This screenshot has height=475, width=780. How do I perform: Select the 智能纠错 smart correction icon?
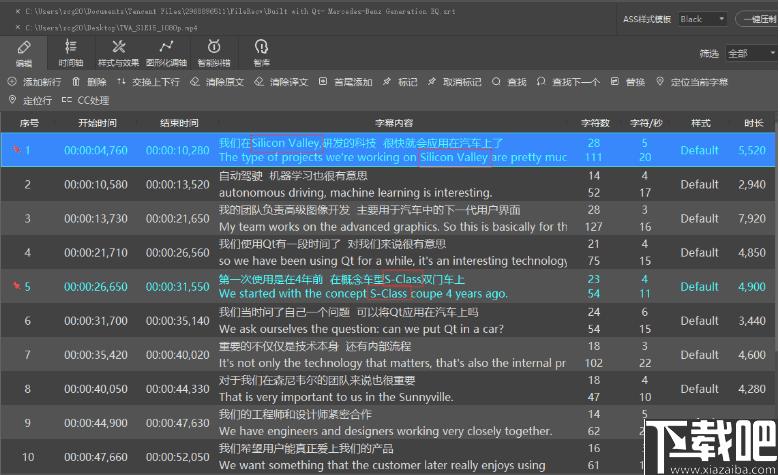tap(214, 53)
